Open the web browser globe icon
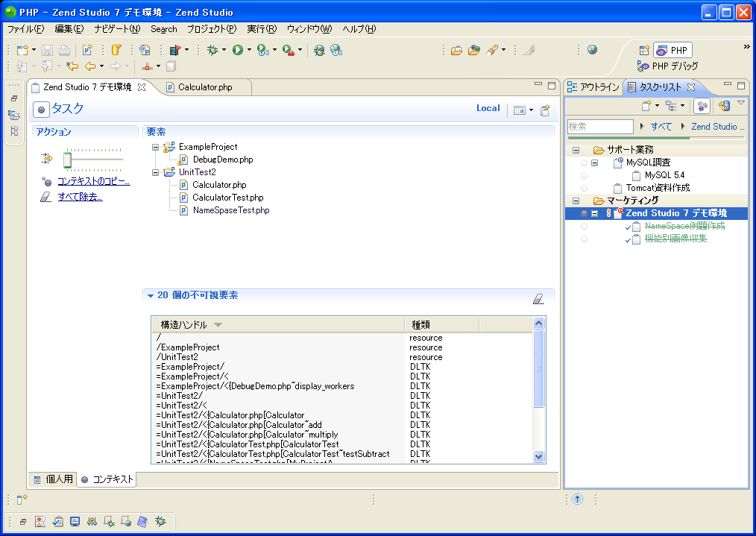This screenshot has height=536, width=756. click(x=592, y=50)
